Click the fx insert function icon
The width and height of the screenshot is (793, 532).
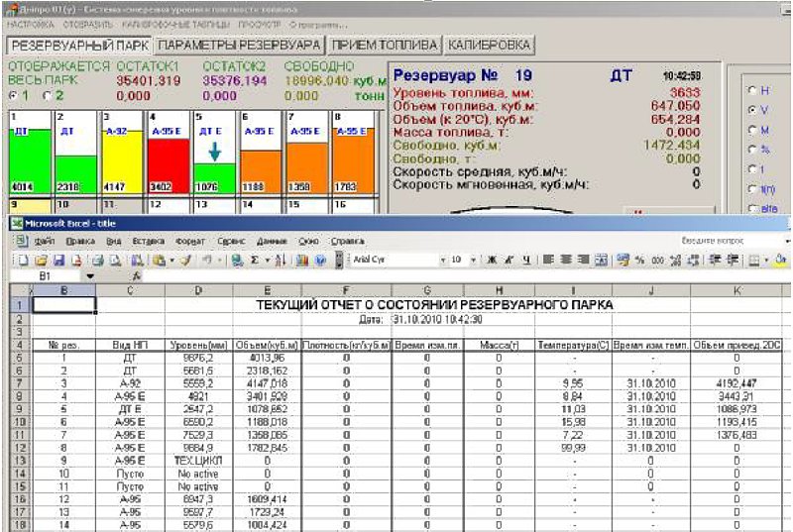[x=136, y=276]
